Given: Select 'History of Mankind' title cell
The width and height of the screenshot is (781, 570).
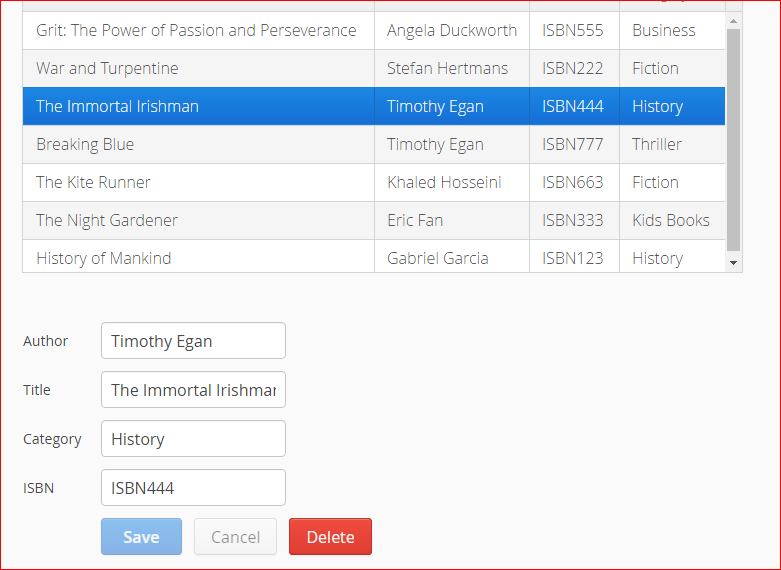Looking at the screenshot, I should 199,257.
